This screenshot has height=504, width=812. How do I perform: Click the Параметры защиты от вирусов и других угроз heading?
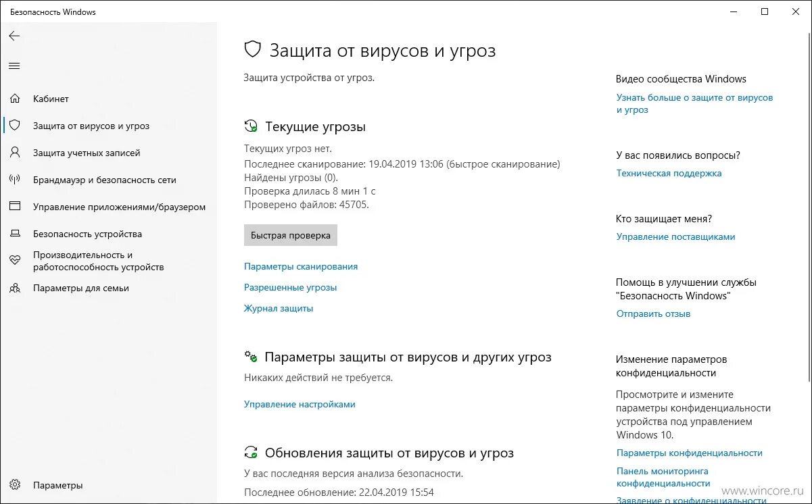408,357
